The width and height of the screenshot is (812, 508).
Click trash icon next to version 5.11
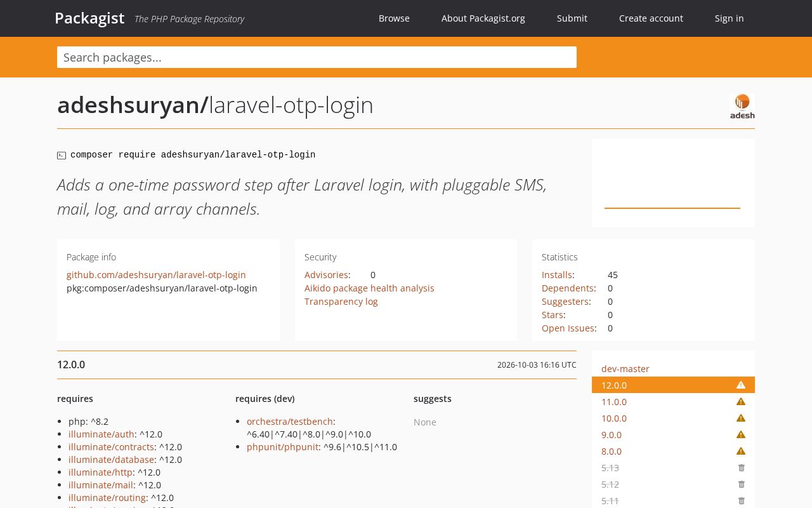pos(741,501)
